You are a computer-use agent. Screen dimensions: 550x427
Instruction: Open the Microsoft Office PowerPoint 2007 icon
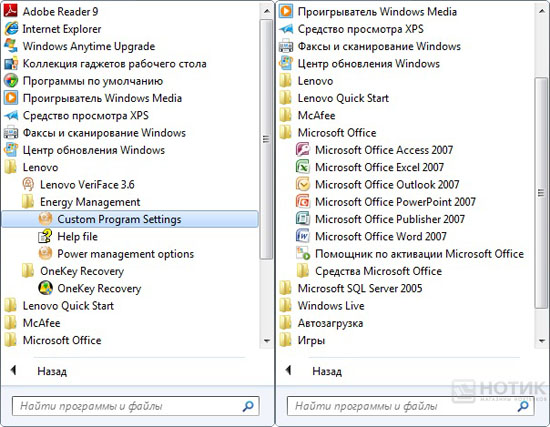coord(302,202)
